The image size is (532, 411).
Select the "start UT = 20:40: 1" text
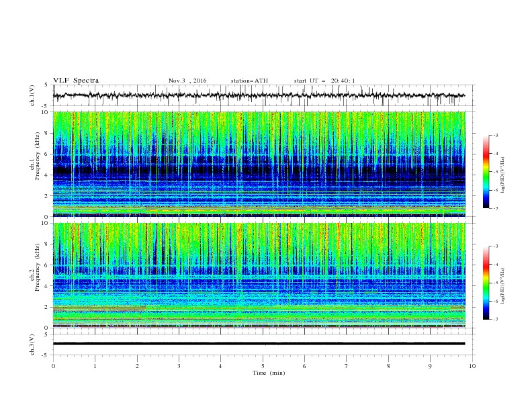(x=324, y=81)
